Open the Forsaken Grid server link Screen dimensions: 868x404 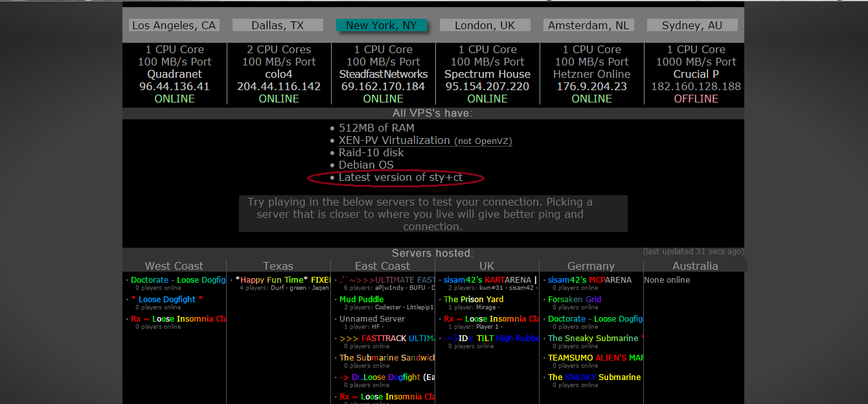pyautogui.click(x=575, y=300)
